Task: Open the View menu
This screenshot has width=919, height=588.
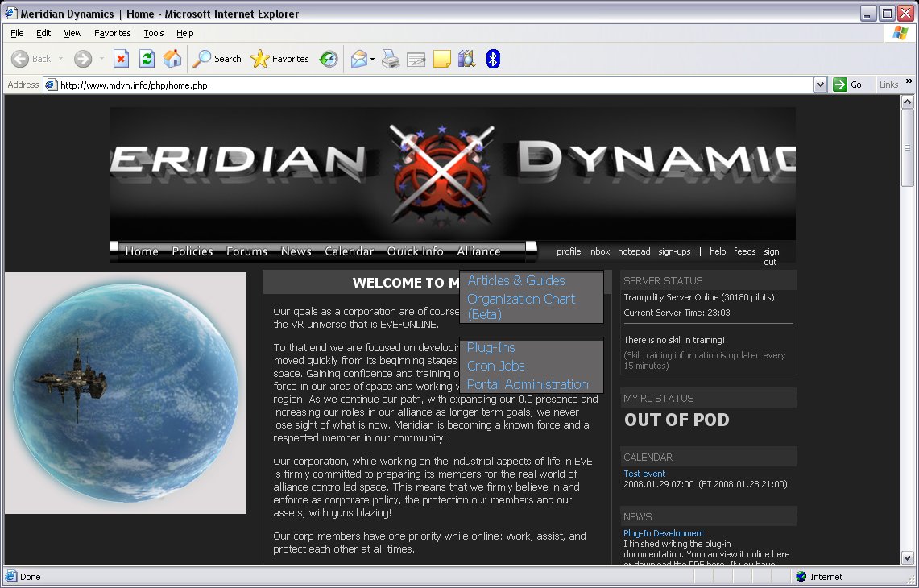Action: click(72, 33)
